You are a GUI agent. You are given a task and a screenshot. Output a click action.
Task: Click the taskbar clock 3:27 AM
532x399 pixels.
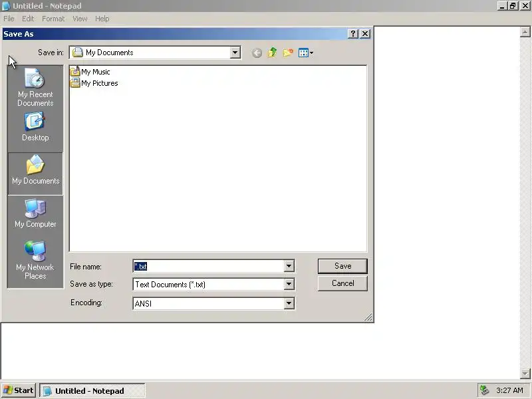509,390
